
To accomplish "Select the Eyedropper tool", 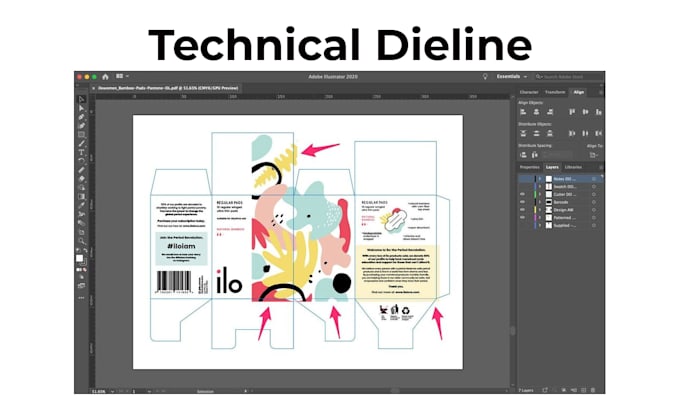I will click(81, 205).
